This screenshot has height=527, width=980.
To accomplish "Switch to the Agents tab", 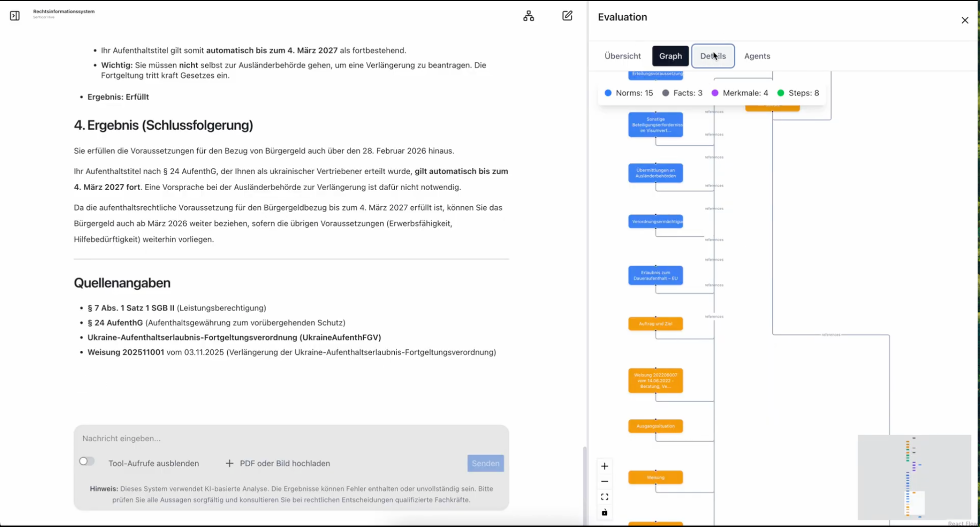I will [x=757, y=56].
